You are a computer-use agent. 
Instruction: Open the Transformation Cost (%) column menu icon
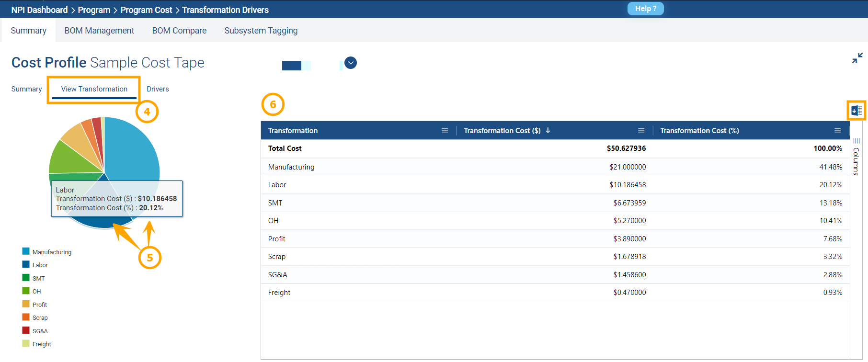(837, 130)
